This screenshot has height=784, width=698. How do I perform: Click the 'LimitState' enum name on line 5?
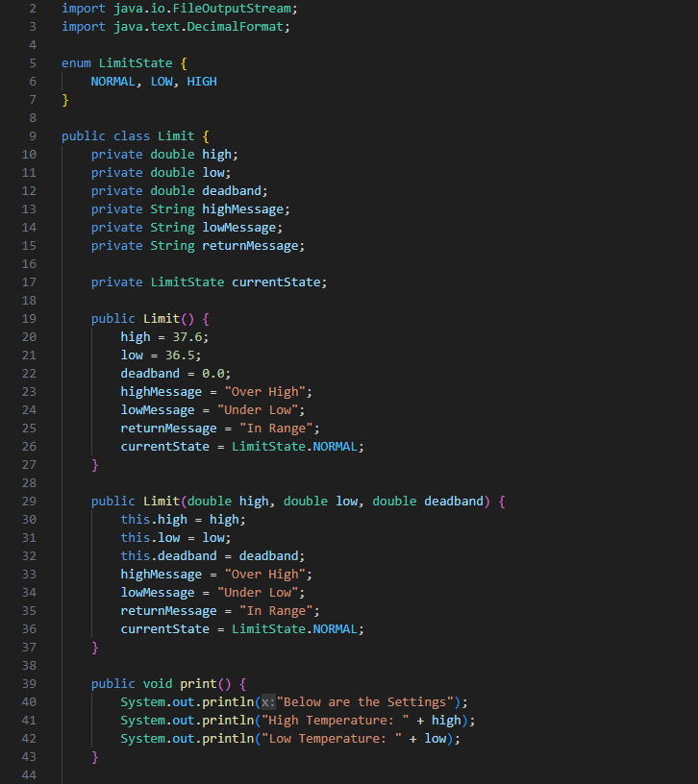[136, 63]
